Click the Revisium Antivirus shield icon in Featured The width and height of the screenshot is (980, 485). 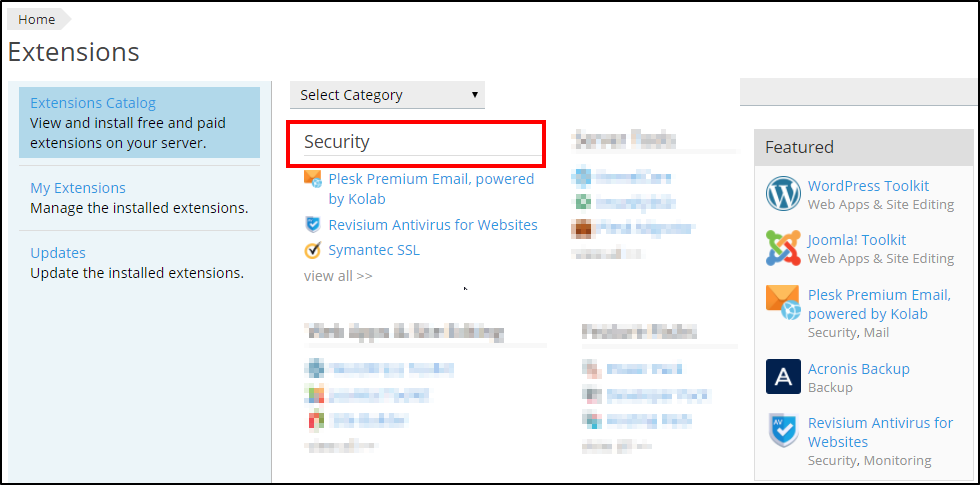(x=783, y=431)
